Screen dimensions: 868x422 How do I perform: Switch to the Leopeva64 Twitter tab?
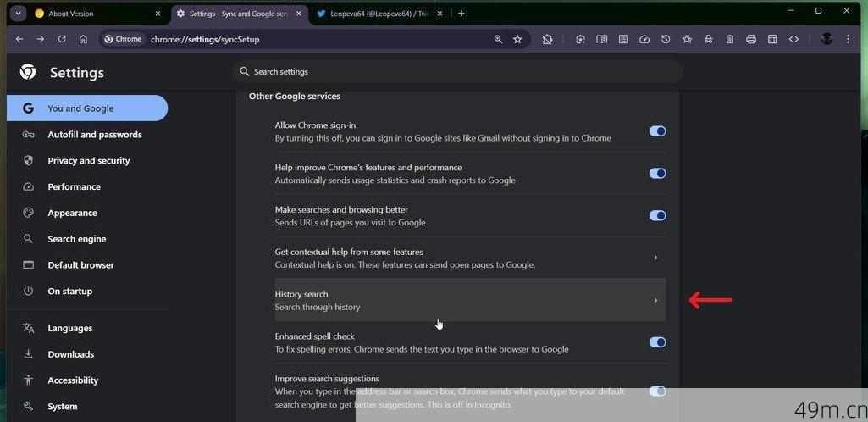tap(379, 14)
